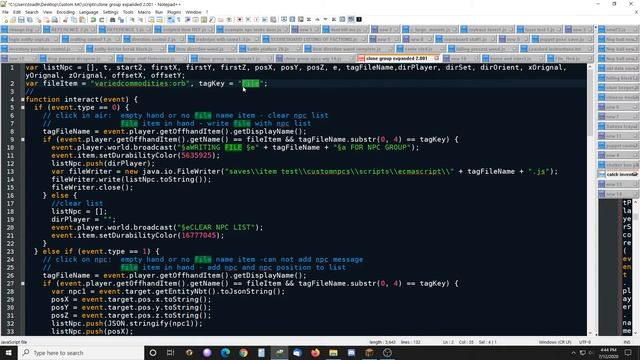Open Chrome from the taskbar
This screenshot has height=360, width=640.
(243, 353)
